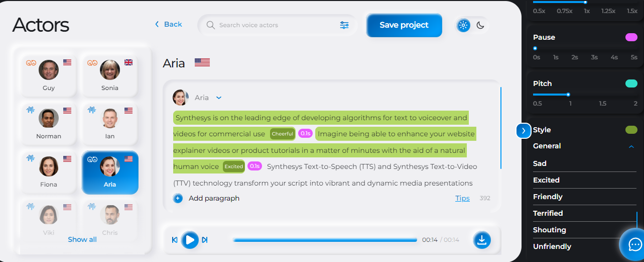
Task: Collapse the settings side panel arrow
Action: 524,131
